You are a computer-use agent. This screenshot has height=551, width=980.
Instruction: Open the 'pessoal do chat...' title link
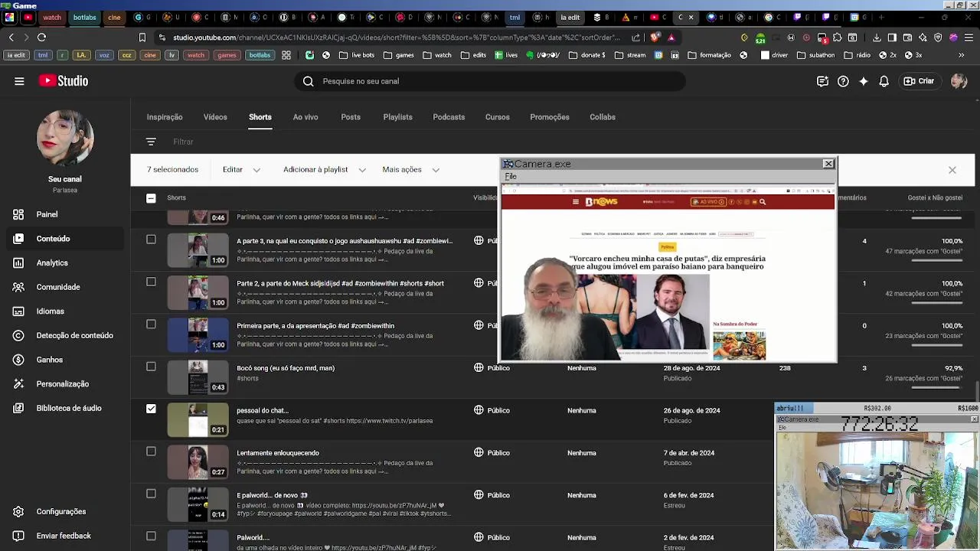pos(263,411)
